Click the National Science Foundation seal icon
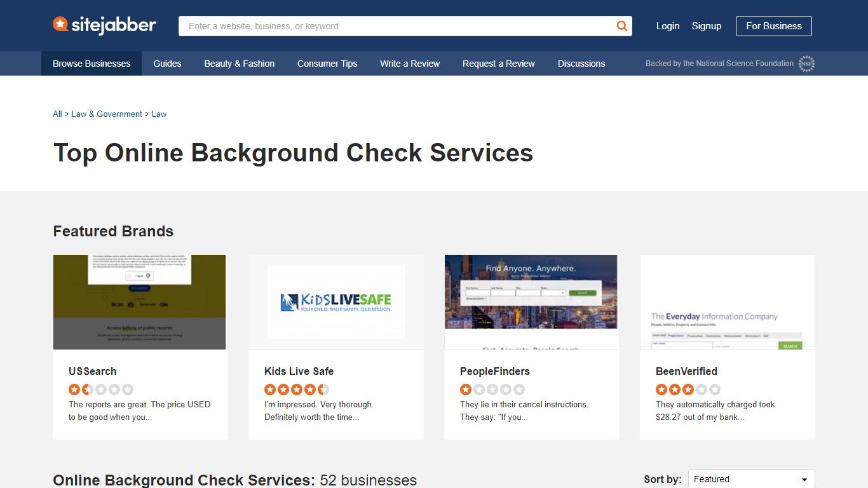Image resolution: width=868 pixels, height=488 pixels. tap(806, 64)
